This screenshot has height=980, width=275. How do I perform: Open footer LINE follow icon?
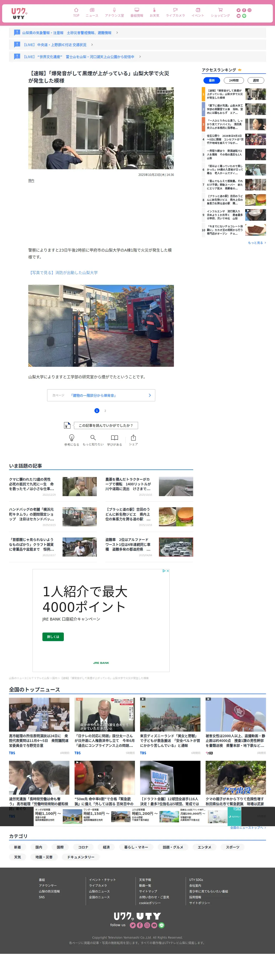pyautogui.click(x=161, y=925)
